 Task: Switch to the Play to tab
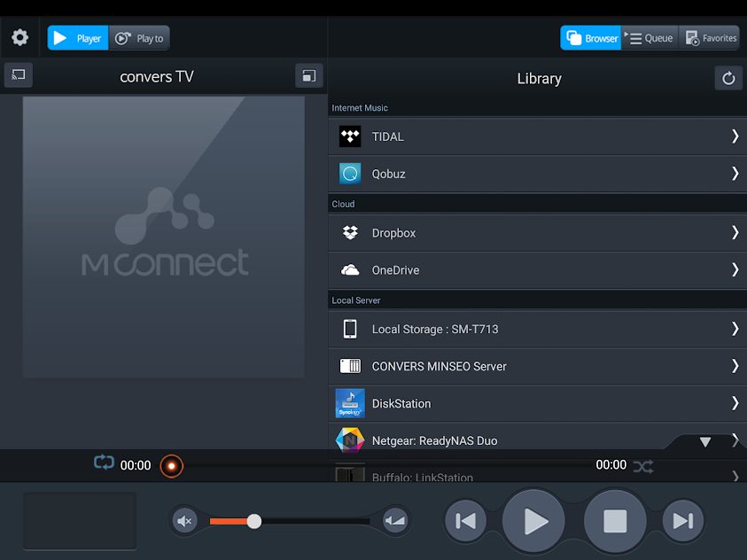coord(139,37)
